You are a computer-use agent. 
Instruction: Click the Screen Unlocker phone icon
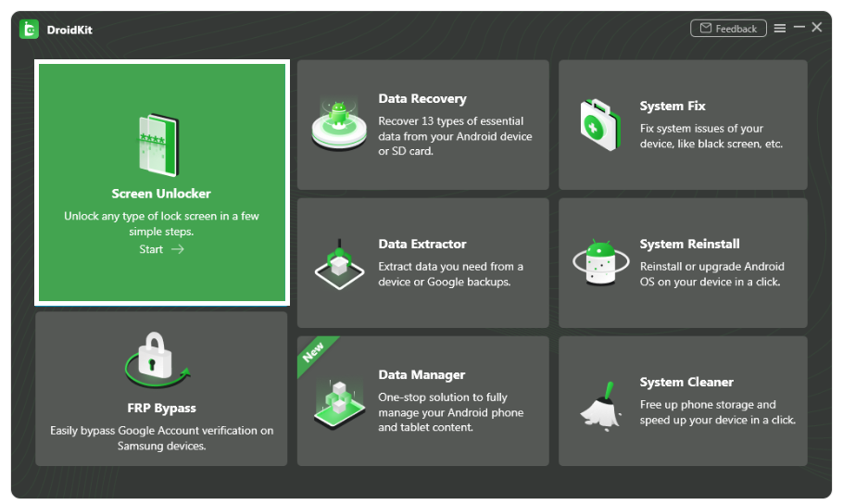click(158, 145)
